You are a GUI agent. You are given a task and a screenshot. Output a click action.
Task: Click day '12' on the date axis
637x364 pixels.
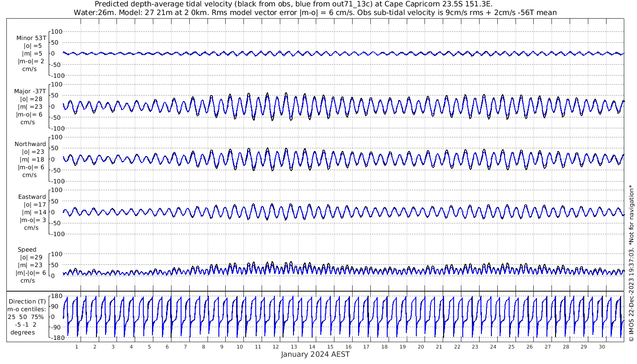pos(276,347)
